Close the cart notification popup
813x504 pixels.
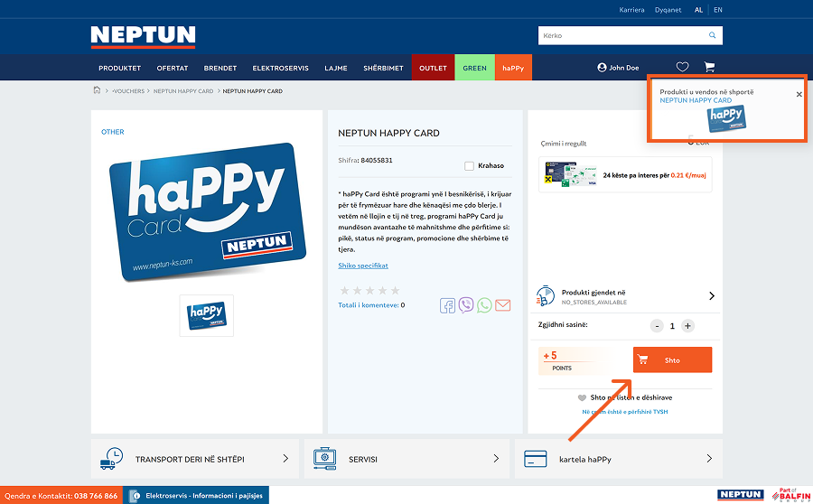799,94
